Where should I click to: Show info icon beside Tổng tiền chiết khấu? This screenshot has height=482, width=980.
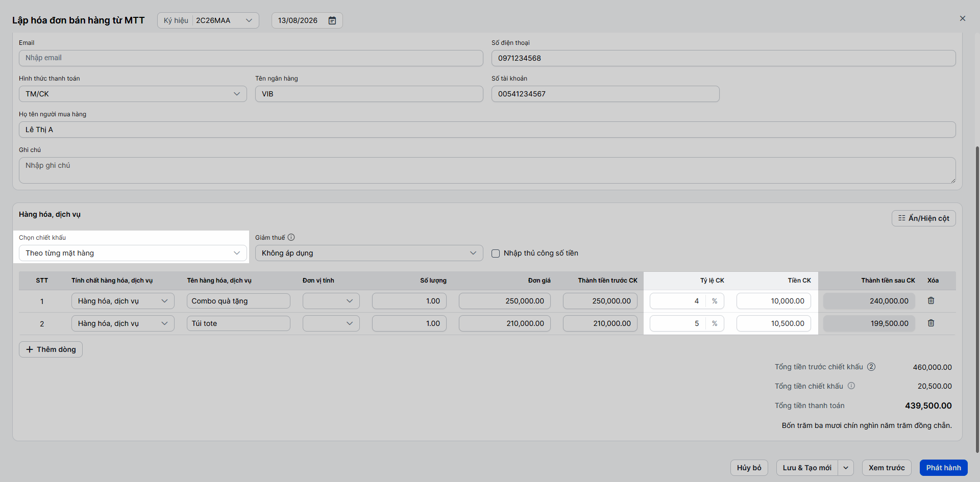click(851, 386)
